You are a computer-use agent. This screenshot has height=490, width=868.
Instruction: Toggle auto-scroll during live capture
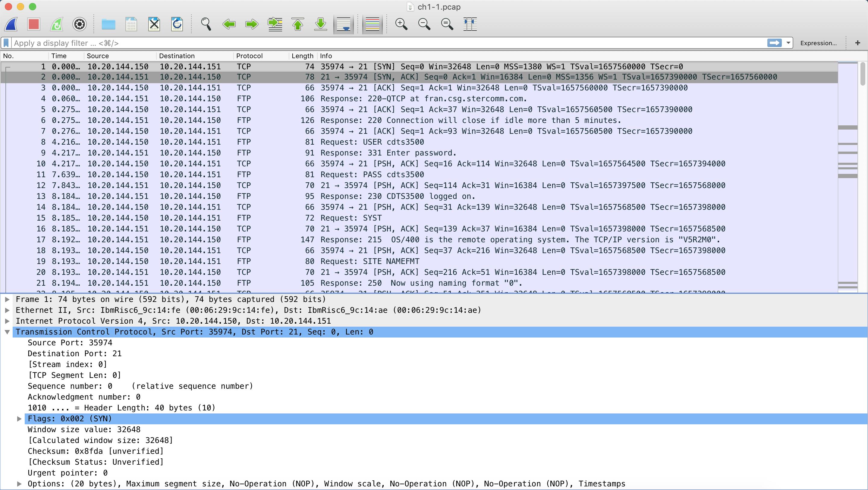(343, 24)
